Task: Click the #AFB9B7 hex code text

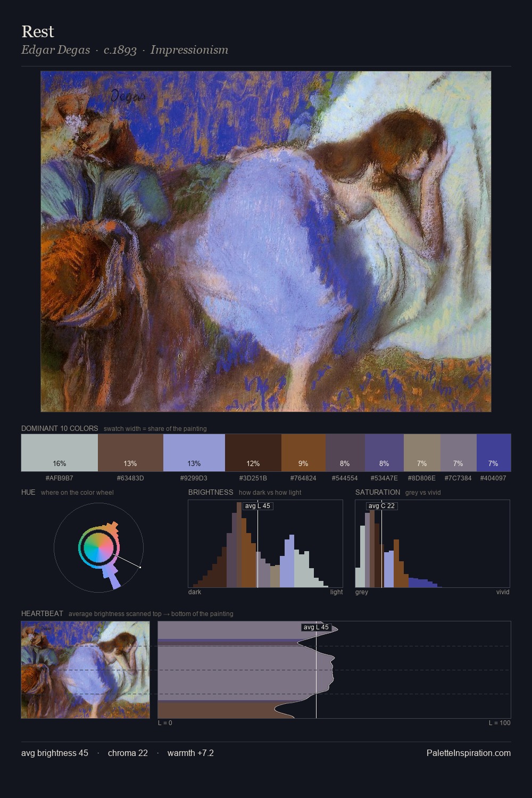Action: [60, 478]
